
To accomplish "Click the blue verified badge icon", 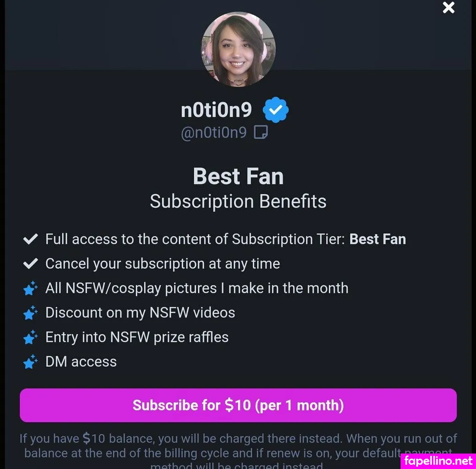I will coord(275,110).
